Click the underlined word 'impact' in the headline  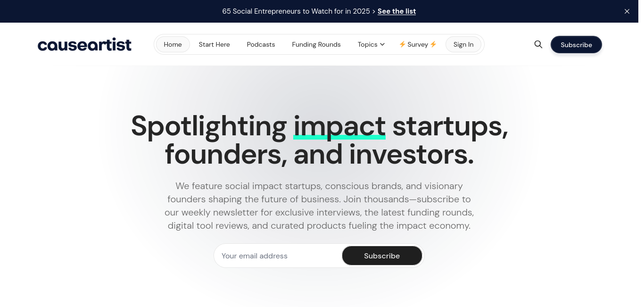[339, 126]
